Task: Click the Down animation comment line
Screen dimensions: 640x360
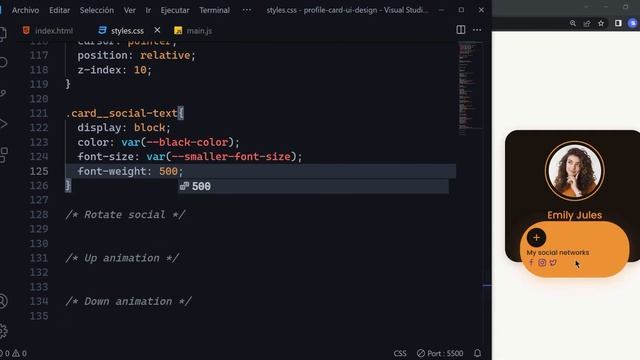Action: tap(128, 301)
